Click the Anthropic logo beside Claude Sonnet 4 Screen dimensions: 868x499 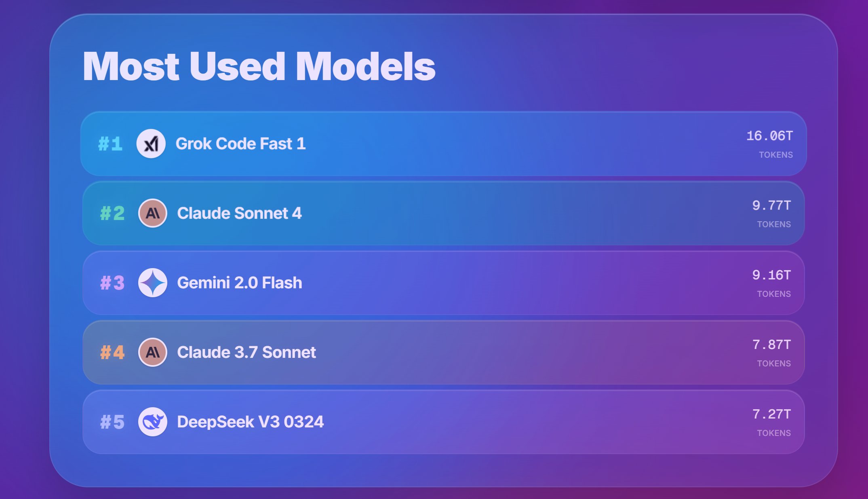[x=153, y=213]
